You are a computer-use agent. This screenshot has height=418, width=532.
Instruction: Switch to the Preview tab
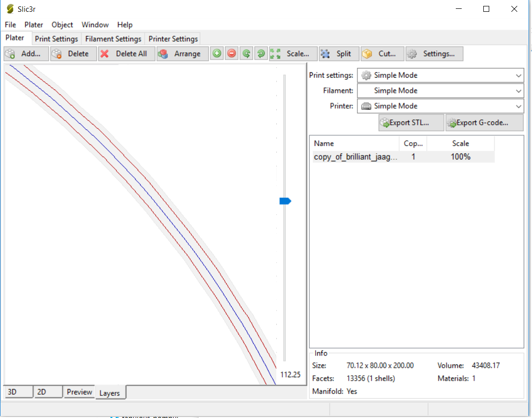(79, 392)
